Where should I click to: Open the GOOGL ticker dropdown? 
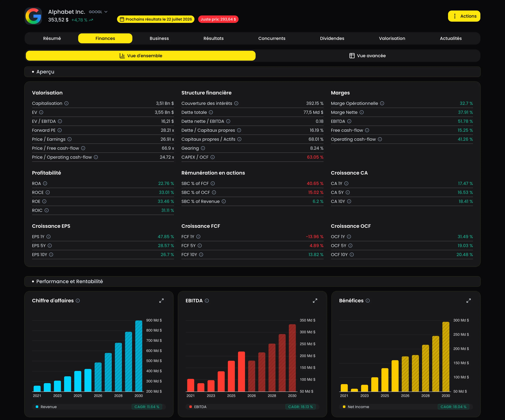pos(98,12)
